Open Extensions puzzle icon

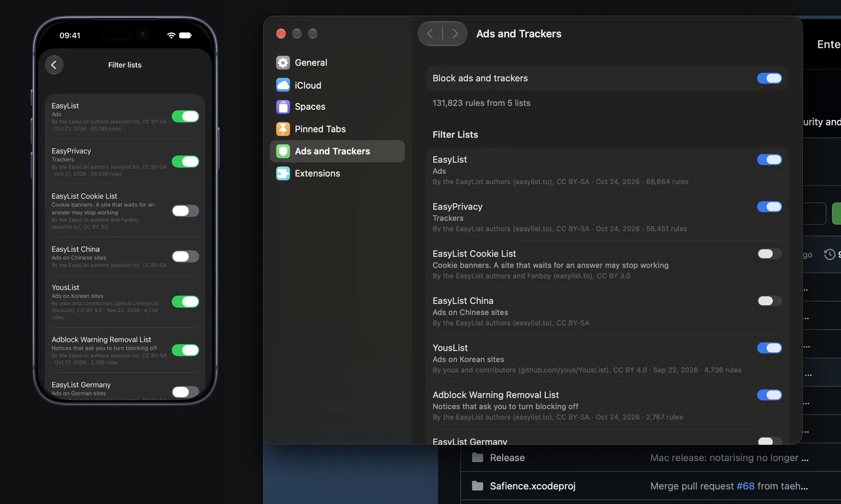point(283,173)
